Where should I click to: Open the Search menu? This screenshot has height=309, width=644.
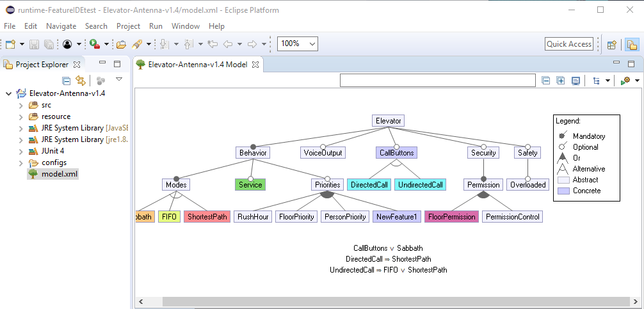click(x=96, y=26)
